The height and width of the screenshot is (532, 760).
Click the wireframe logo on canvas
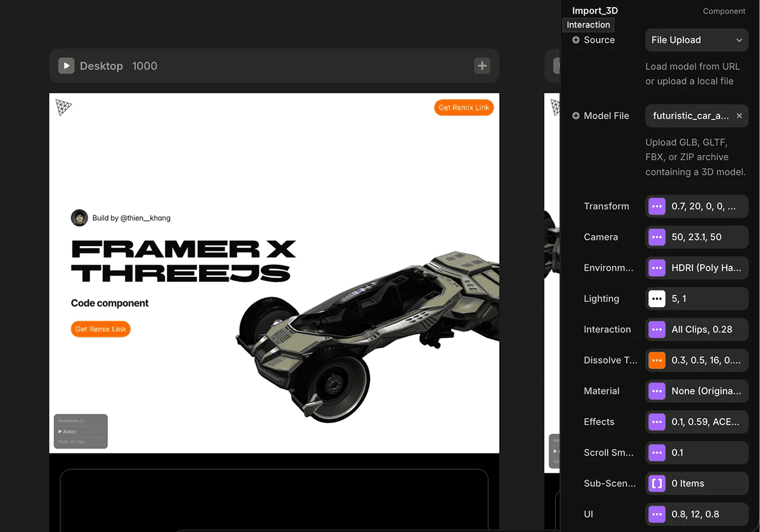[64, 107]
